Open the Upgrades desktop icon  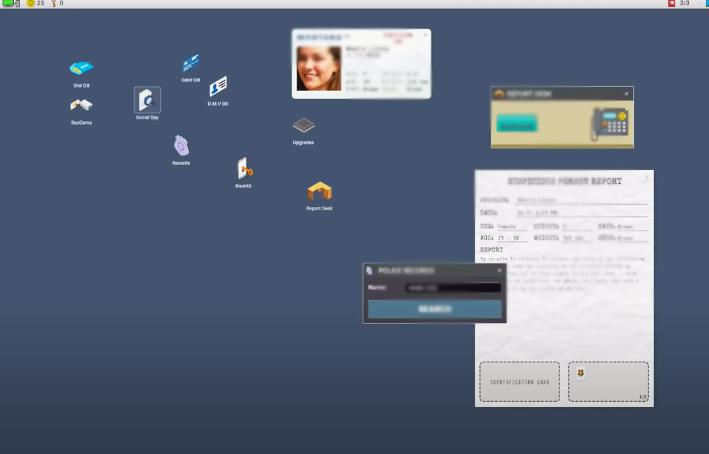coord(303,131)
